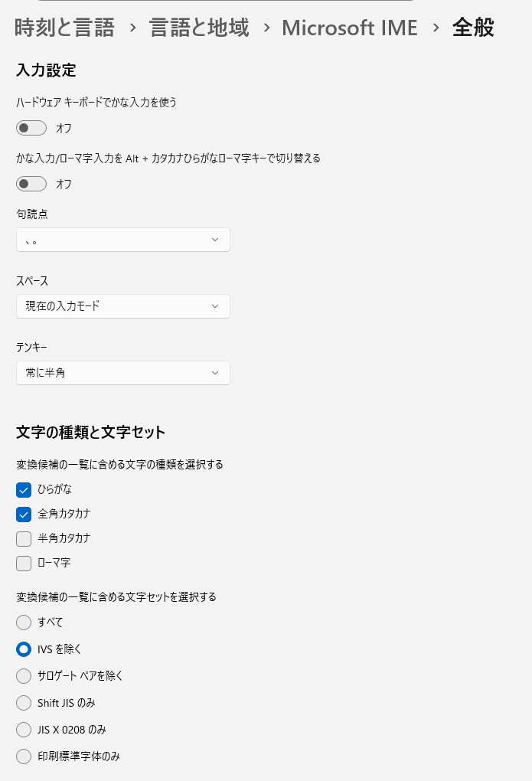Expand the テンキー dropdown showing 常に半角

[122, 373]
